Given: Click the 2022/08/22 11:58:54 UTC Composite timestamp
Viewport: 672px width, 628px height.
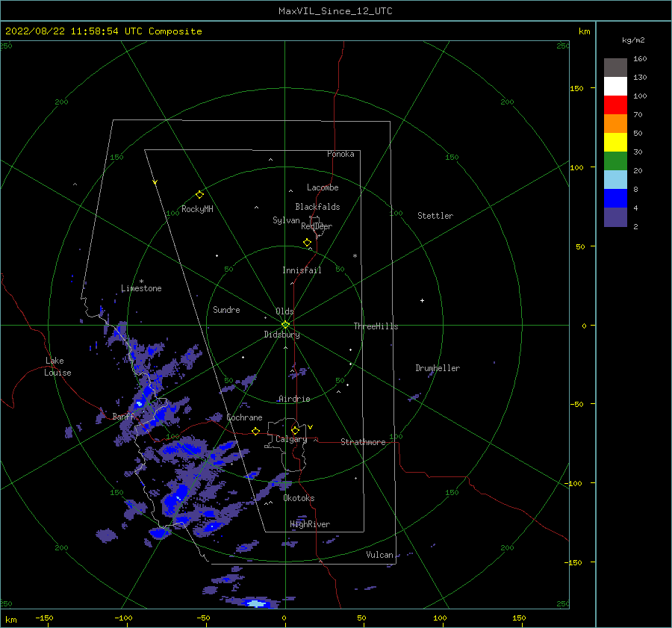Looking at the screenshot, I should click(x=103, y=31).
